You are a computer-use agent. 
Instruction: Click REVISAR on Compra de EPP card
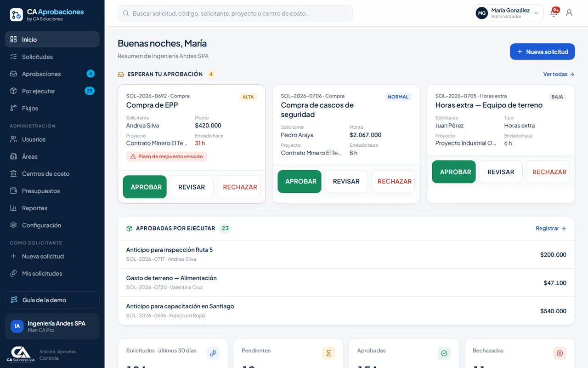[x=192, y=187]
